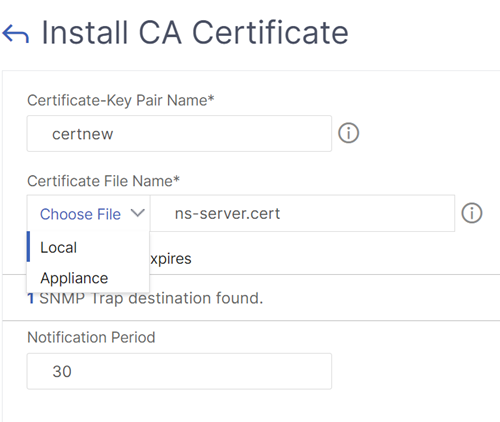Click the 'Certificate File Name*' label

pos(103,181)
